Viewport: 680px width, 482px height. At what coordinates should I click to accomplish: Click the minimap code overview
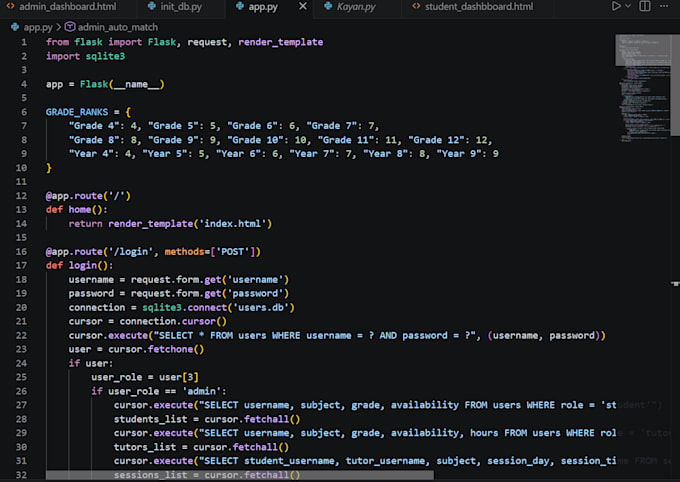pyautogui.click(x=643, y=88)
